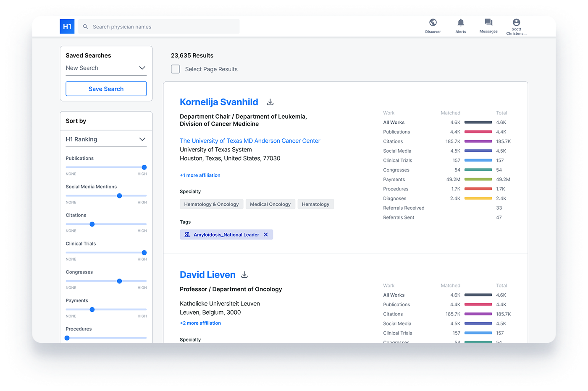
Task: Open the H1 Ranking sort dropdown
Action: 106,139
